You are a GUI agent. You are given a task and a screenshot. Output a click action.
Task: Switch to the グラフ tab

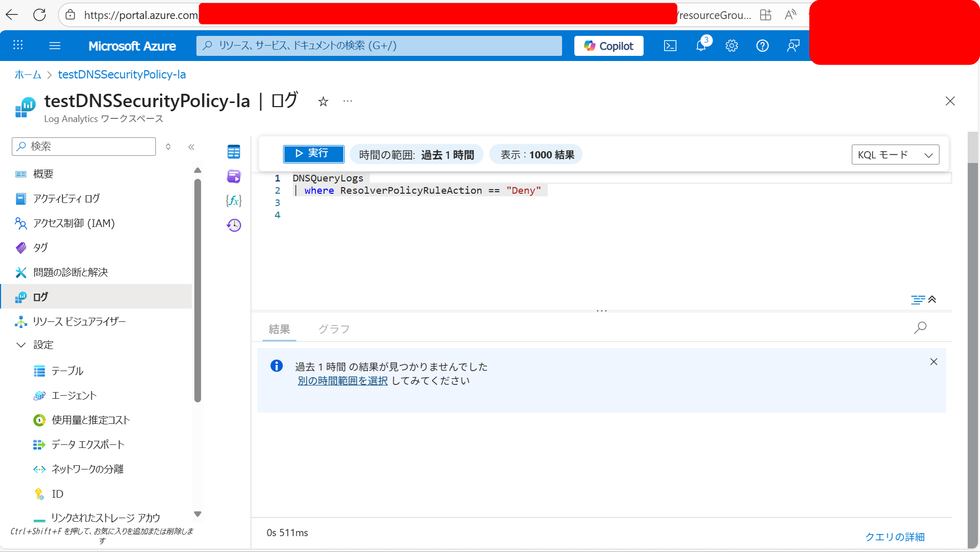tap(334, 329)
